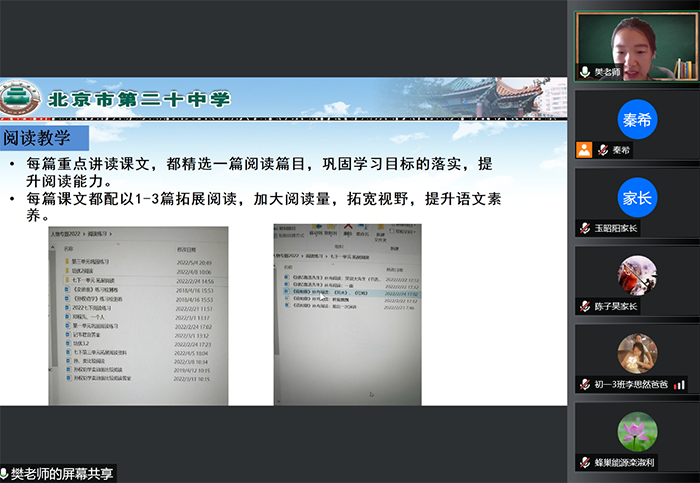Click the 秦希 name label
Viewport: 700px width, 483px height.
[x=621, y=150]
